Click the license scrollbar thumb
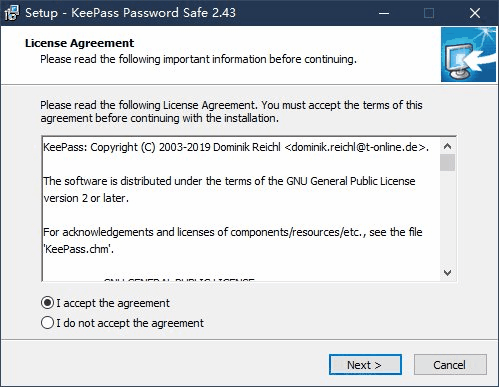The height and width of the screenshot is (387, 499). point(447,162)
